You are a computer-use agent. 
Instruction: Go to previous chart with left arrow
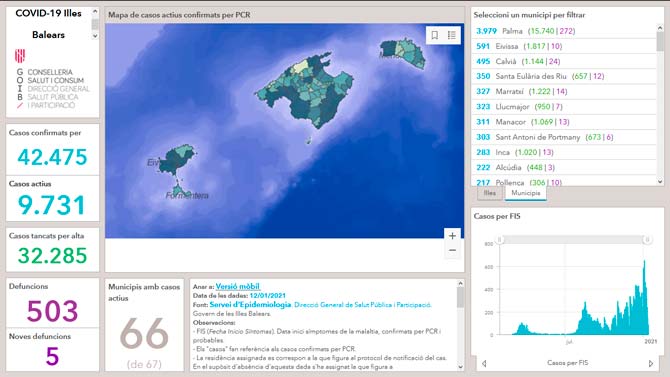484,363
